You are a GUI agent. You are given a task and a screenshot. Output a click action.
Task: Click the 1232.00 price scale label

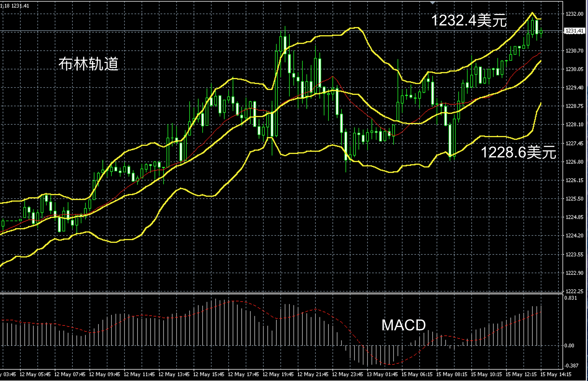tap(574, 14)
